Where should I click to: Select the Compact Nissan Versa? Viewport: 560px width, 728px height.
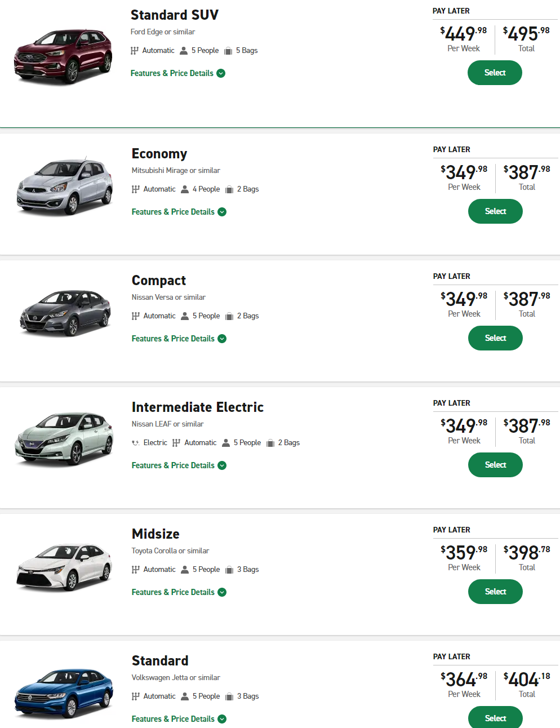495,338
